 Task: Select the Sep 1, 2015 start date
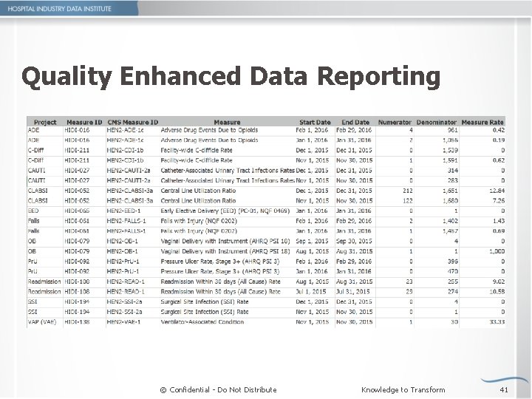tap(312, 241)
